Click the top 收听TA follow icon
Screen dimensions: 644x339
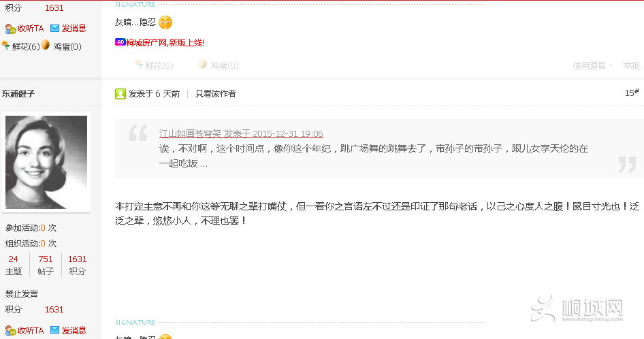(10, 29)
